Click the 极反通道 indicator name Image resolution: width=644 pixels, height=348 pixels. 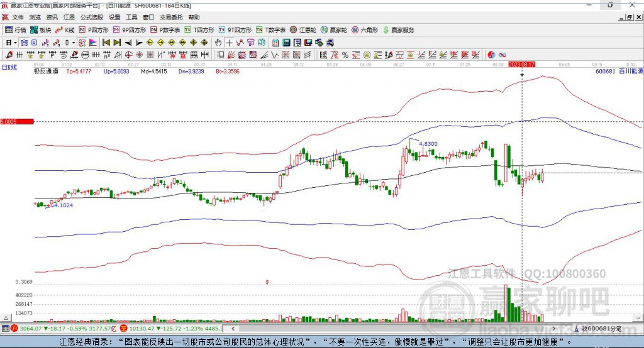[x=46, y=71]
